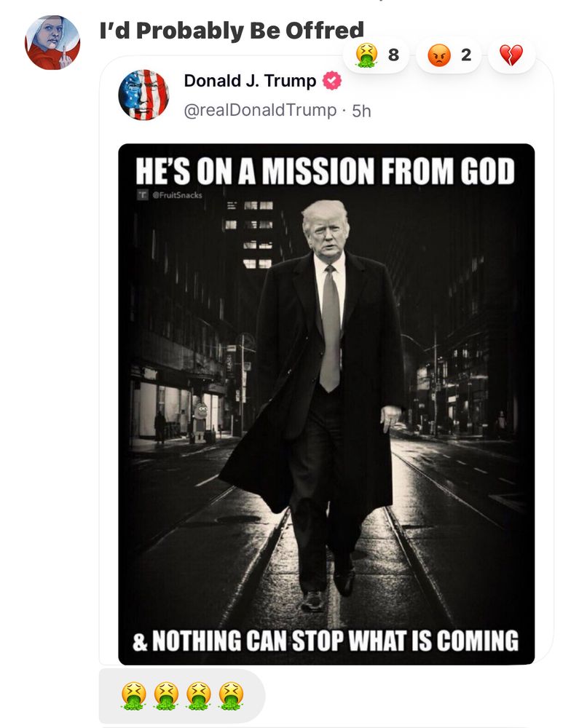Click the small logo beside the @FruitSnacks watermark
This screenshot has width=579, height=728.
[x=141, y=195]
